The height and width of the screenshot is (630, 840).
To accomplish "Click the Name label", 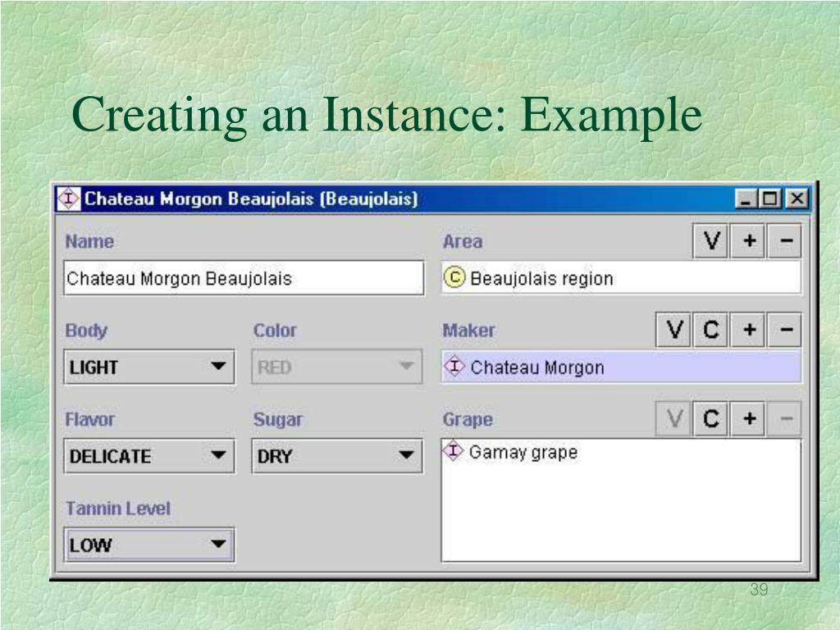I will pos(89,242).
